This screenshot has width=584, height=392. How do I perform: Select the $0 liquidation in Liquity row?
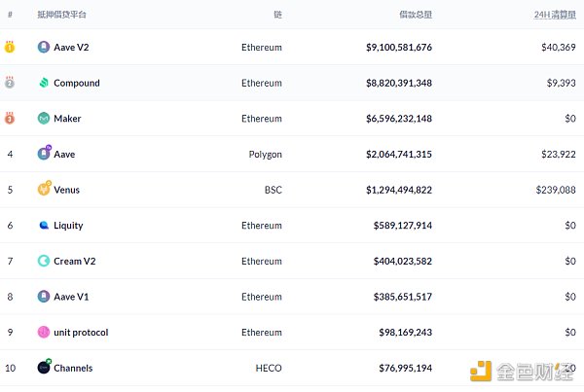coord(570,226)
